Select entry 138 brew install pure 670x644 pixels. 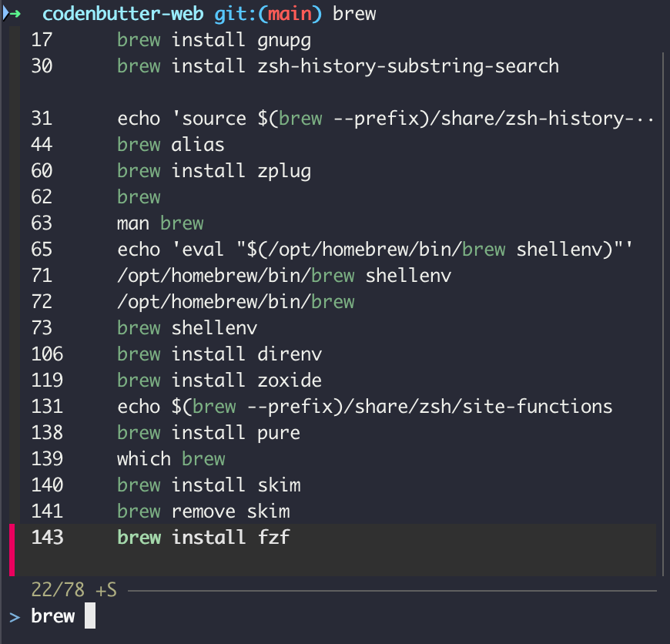pyautogui.click(x=208, y=433)
